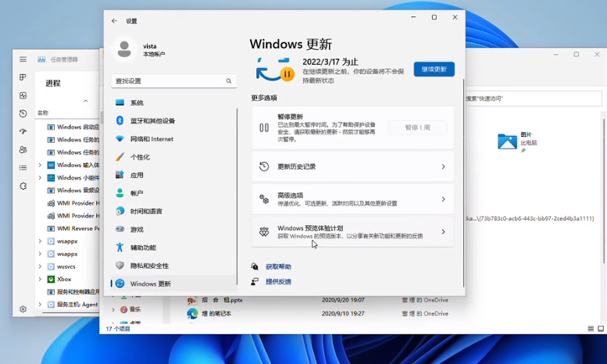607x364 pixels.
Task: Click the 高级选项 gear icon
Action: tap(264, 199)
